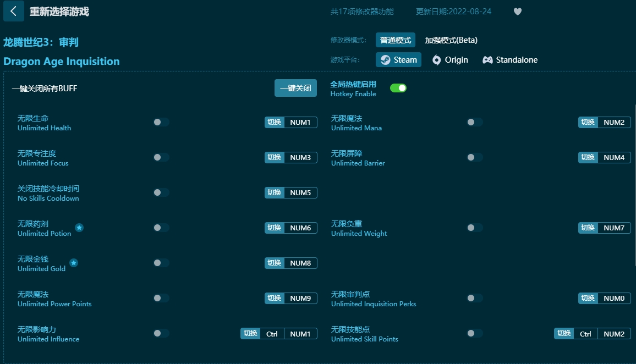
Task: Enable the Unlimited Mana toggle
Action: point(474,122)
